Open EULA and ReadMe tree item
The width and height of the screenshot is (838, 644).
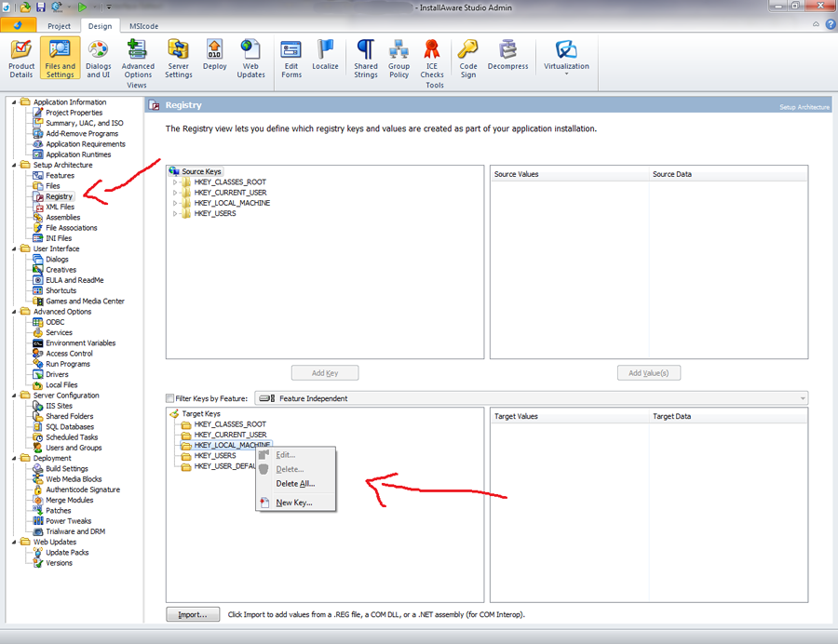pos(74,280)
